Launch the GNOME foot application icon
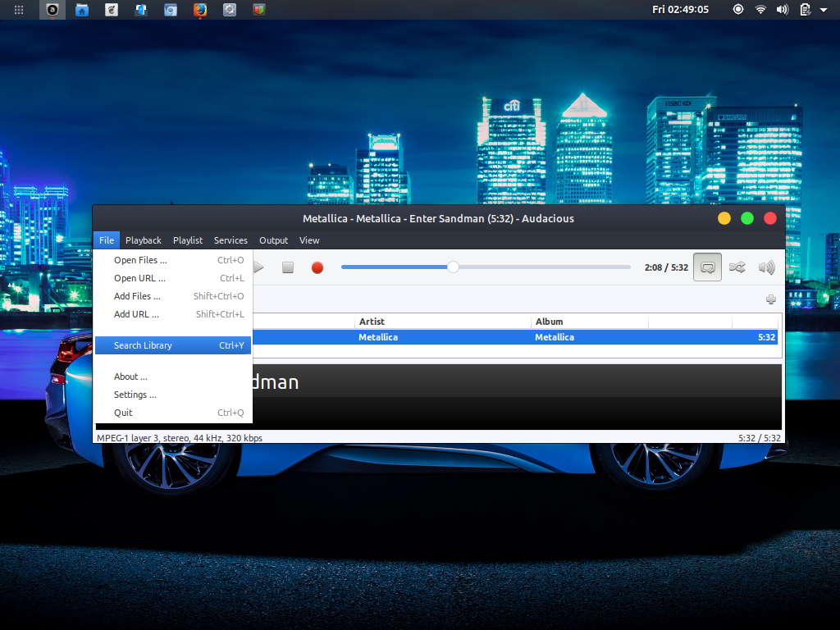 click(112, 10)
